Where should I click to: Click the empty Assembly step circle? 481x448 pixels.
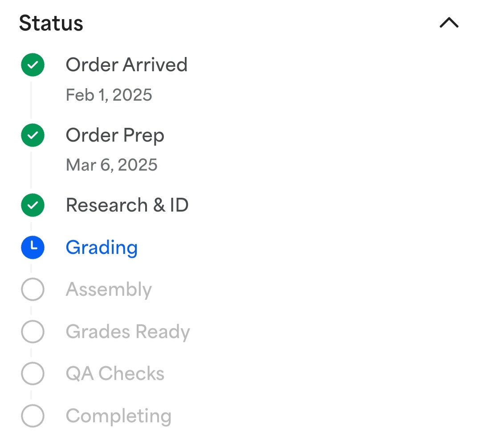pyautogui.click(x=33, y=289)
